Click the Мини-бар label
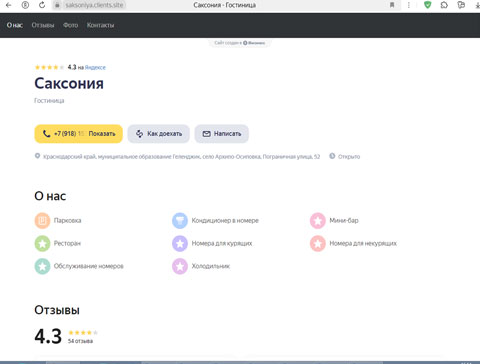Screen dimensions: 480x364 pyautogui.click(x=344, y=220)
